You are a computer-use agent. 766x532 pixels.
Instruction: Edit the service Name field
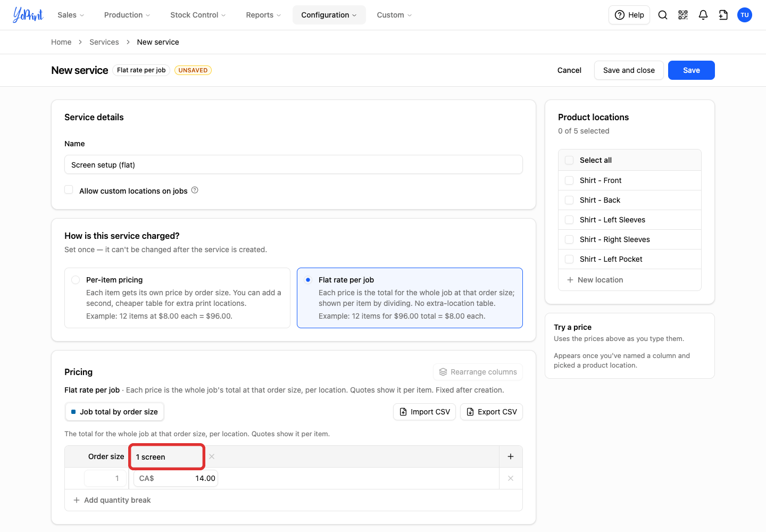pyautogui.click(x=294, y=164)
